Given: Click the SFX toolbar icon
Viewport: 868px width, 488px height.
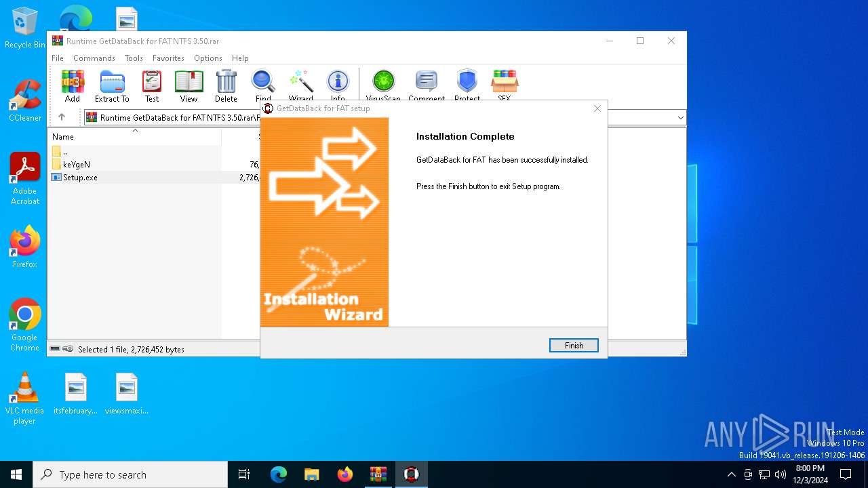Looking at the screenshot, I should 504,86.
